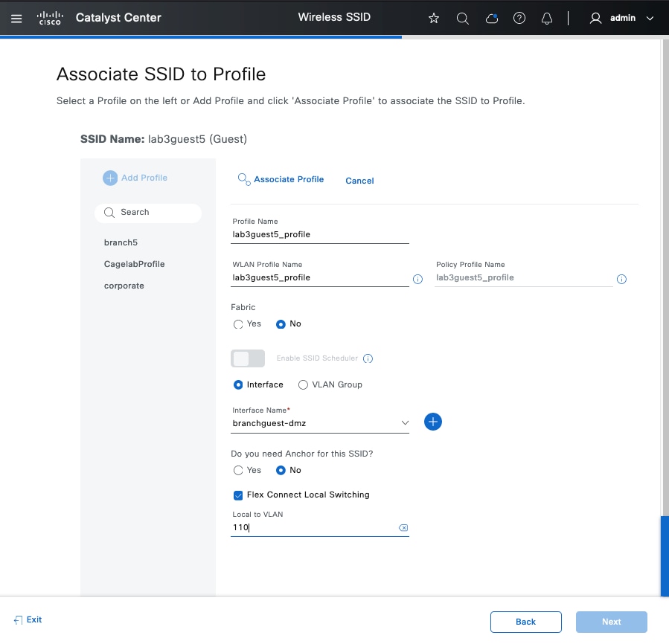
Task: Select the CagelabProfile profile in list
Action: pyautogui.click(x=134, y=264)
